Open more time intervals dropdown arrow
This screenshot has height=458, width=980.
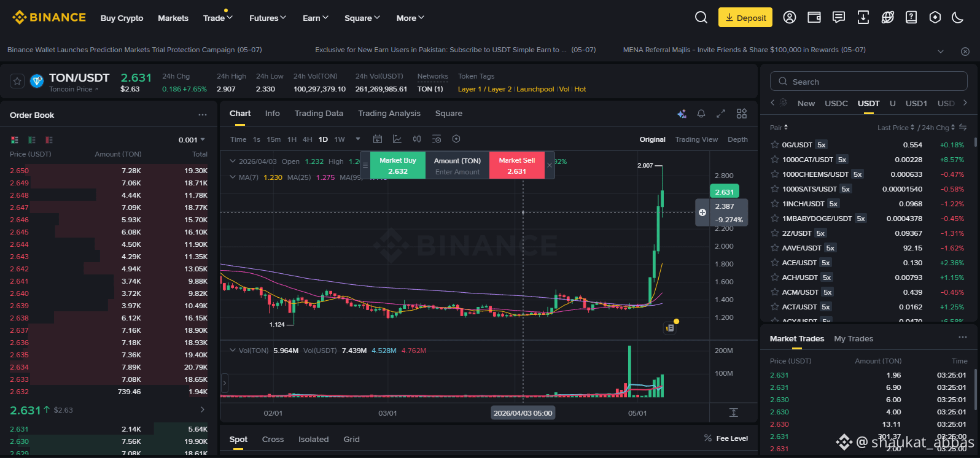pos(358,139)
